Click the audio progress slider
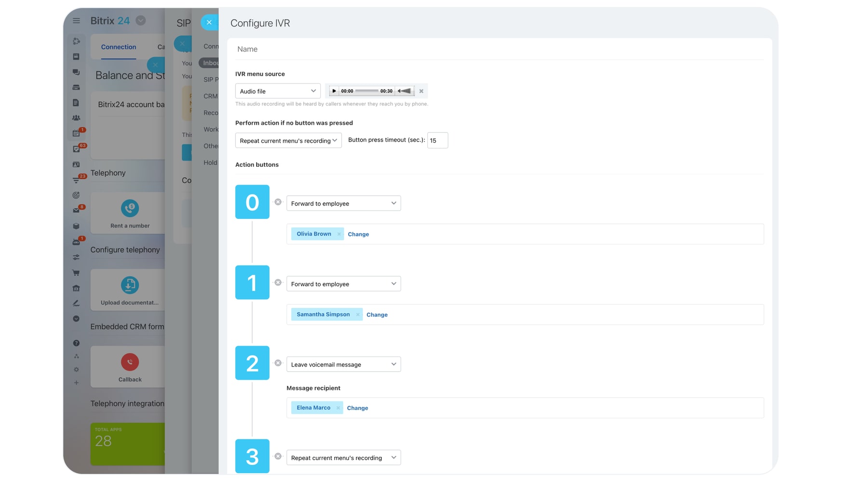Image resolution: width=868 pixels, height=491 pixels. coord(366,91)
